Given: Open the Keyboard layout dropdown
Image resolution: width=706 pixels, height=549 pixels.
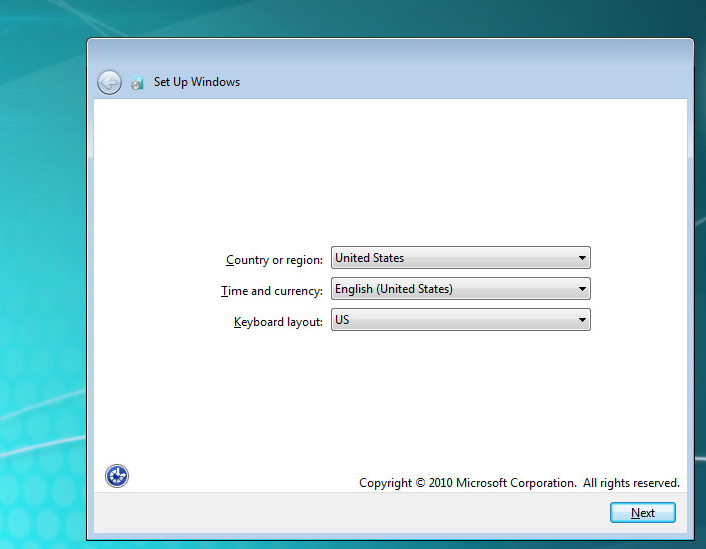Looking at the screenshot, I should tap(461, 320).
